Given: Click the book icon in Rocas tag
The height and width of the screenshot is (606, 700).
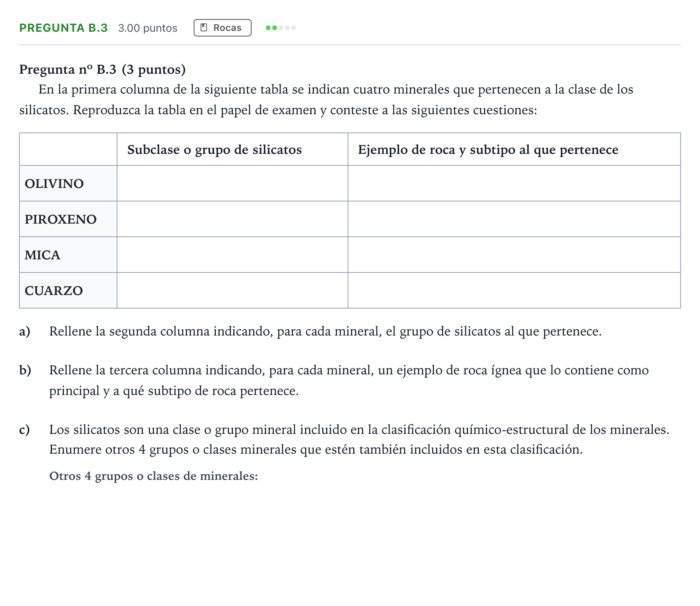Looking at the screenshot, I should coord(204,28).
